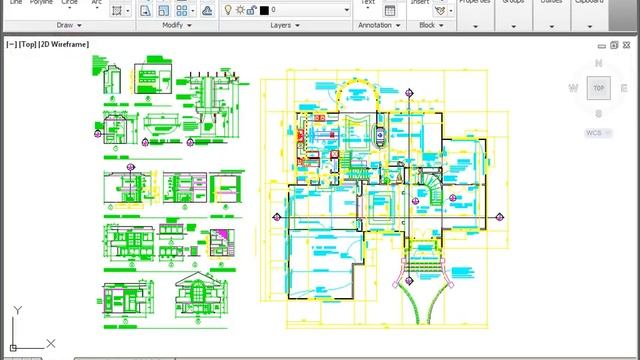Image resolution: width=640 pixels, height=360 pixels.
Task: Click the UCS origin icon square
Action: [x=13, y=348]
